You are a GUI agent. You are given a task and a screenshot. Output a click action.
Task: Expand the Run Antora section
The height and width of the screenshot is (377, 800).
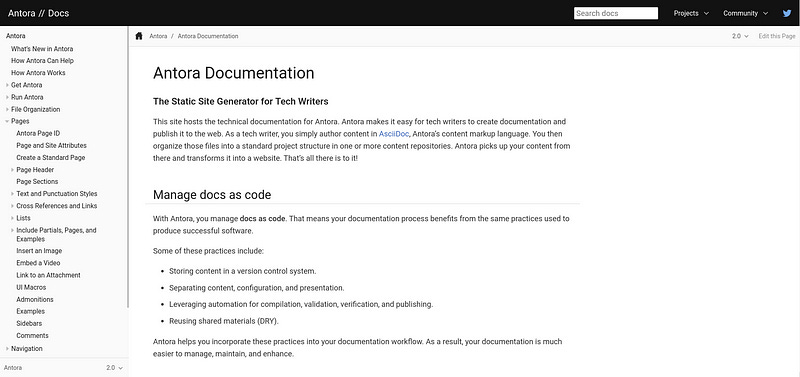coord(7,97)
